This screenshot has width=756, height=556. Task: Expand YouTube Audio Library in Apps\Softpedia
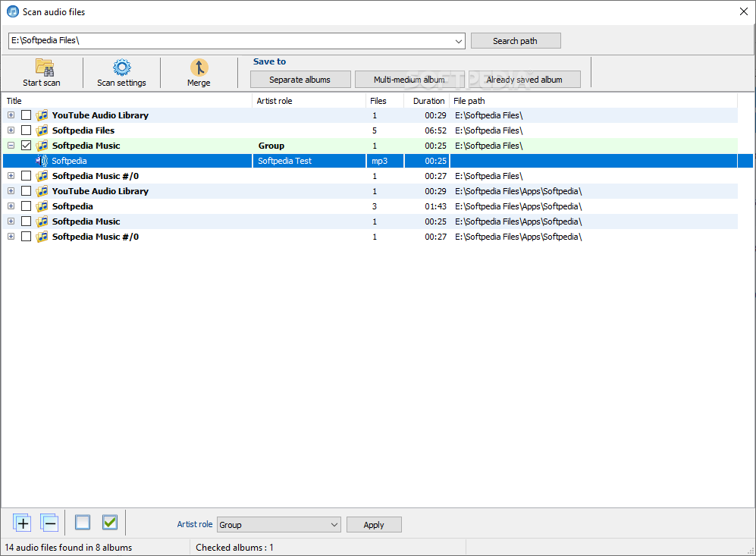coord(11,191)
